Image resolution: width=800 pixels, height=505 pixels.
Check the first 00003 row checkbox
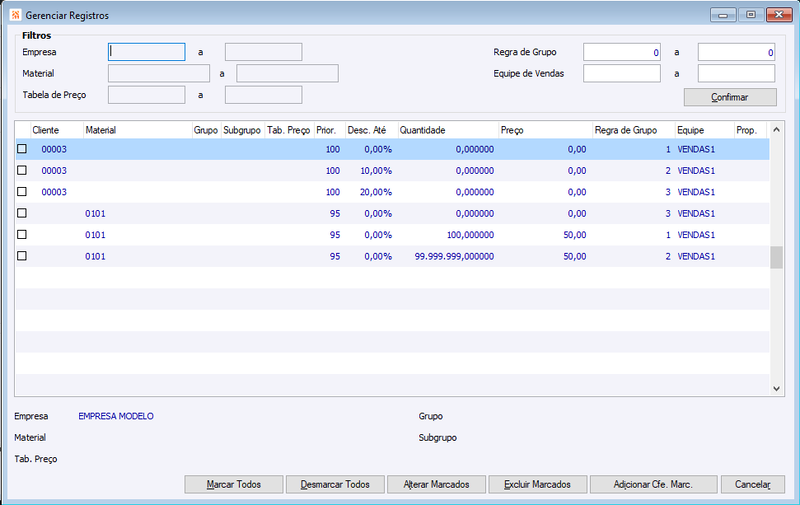[22, 149]
